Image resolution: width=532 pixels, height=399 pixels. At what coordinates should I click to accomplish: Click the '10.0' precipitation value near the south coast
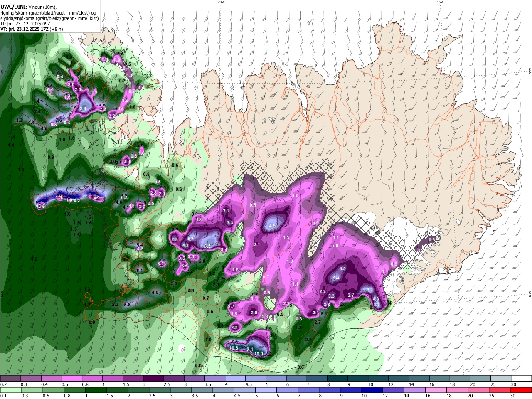[x=259, y=354]
